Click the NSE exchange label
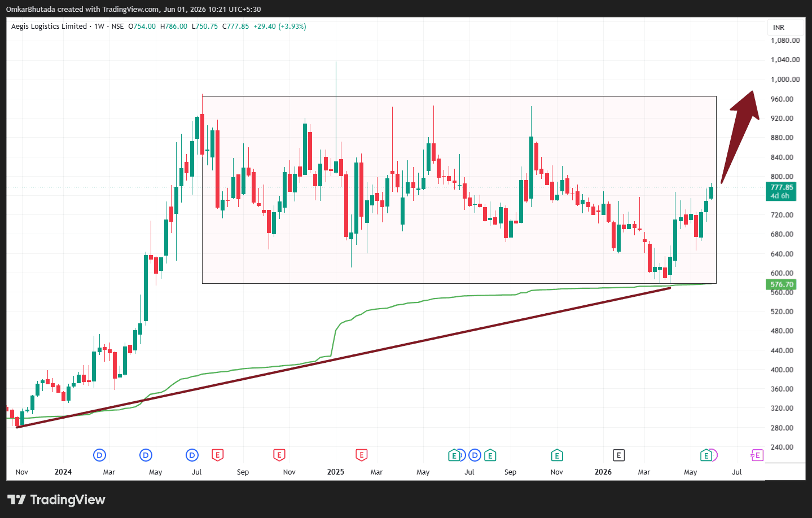The image size is (812, 518). (x=117, y=27)
